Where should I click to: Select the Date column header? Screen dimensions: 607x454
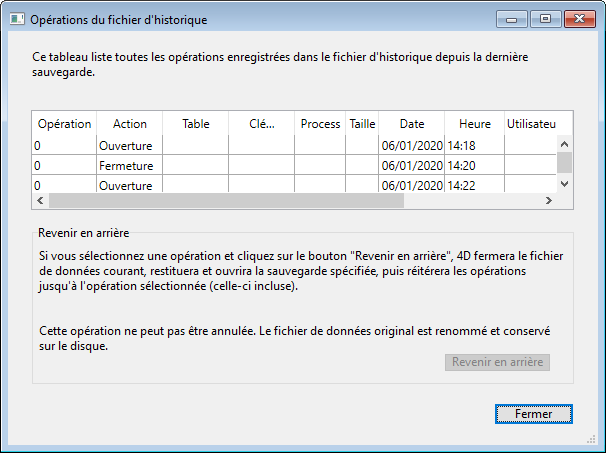pos(412,124)
